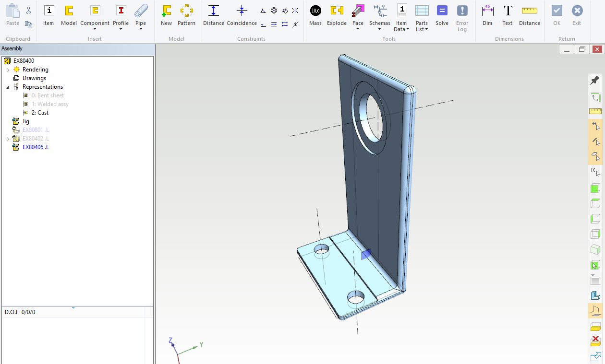Image resolution: width=605 pixels, height=364 pixels.
Task: Toggle the pin icon in right toolbar
Action: [595, 80]
